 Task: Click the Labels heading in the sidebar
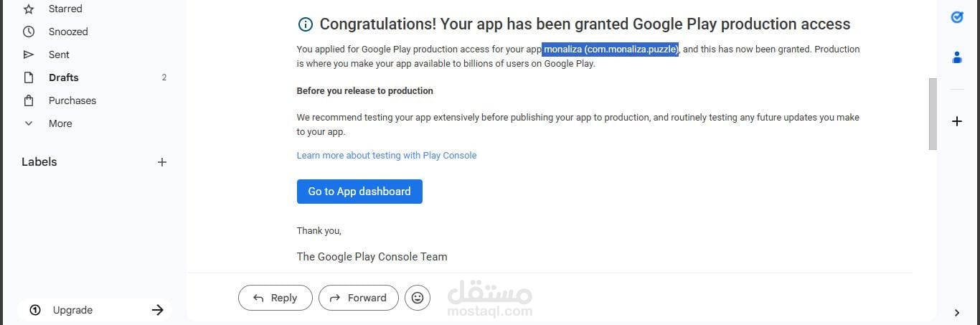pos(39,162)
